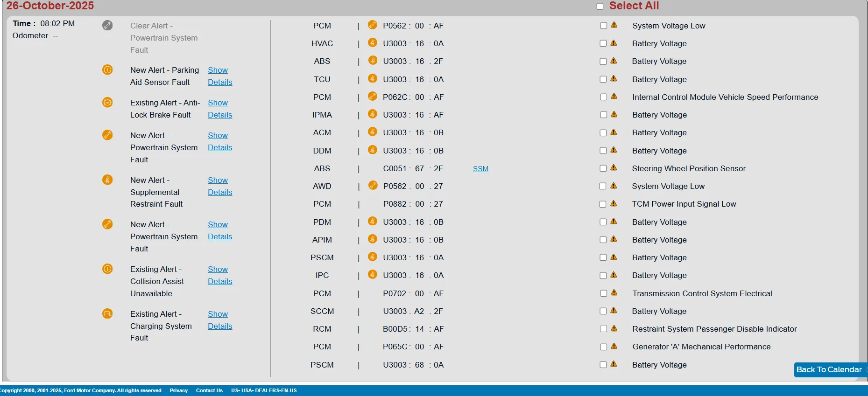Select the Generator 'A' Mechanical Performance checkbox

(x=603, y=347)
